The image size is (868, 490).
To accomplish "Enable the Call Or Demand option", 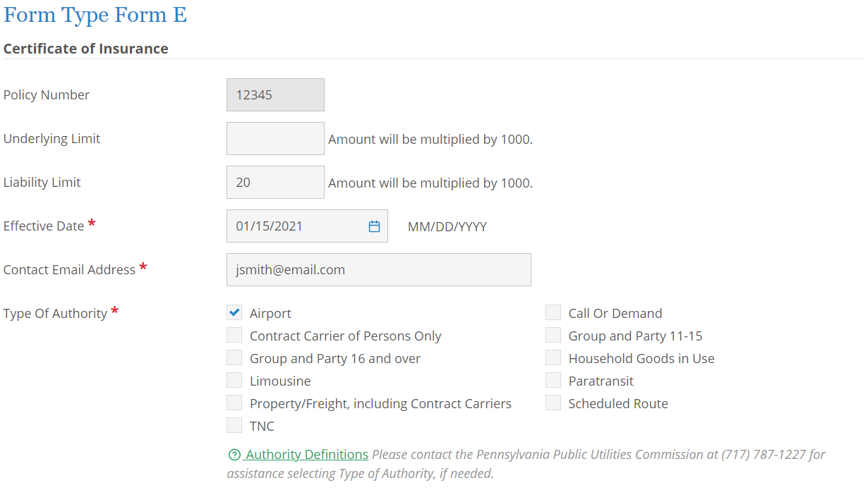I will 553,312.
